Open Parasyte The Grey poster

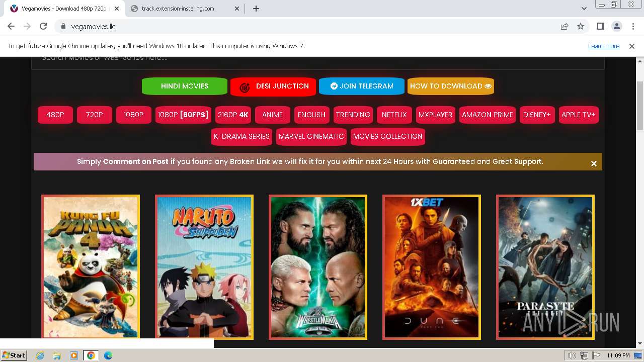point(545,267)
